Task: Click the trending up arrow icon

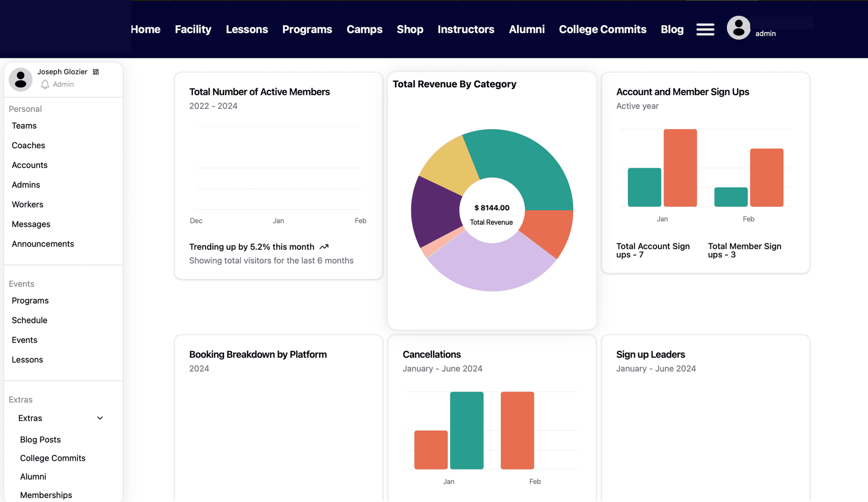Action: click(x=324, y=247)
